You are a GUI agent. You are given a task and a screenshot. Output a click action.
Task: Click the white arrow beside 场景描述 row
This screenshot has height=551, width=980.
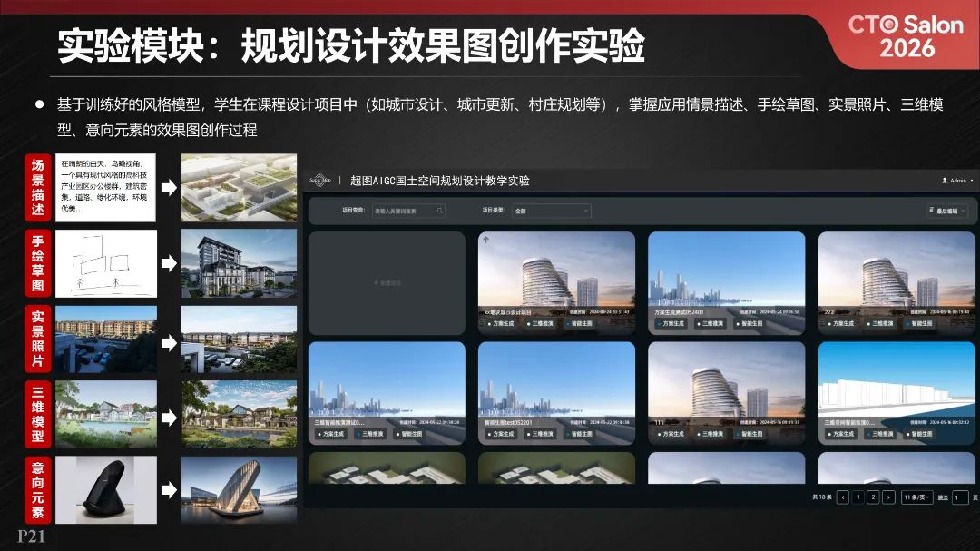click(x=169, y=188)
